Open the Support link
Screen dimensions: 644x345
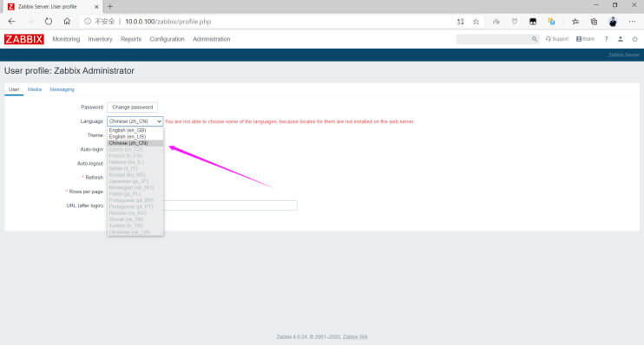pos(557,39)
